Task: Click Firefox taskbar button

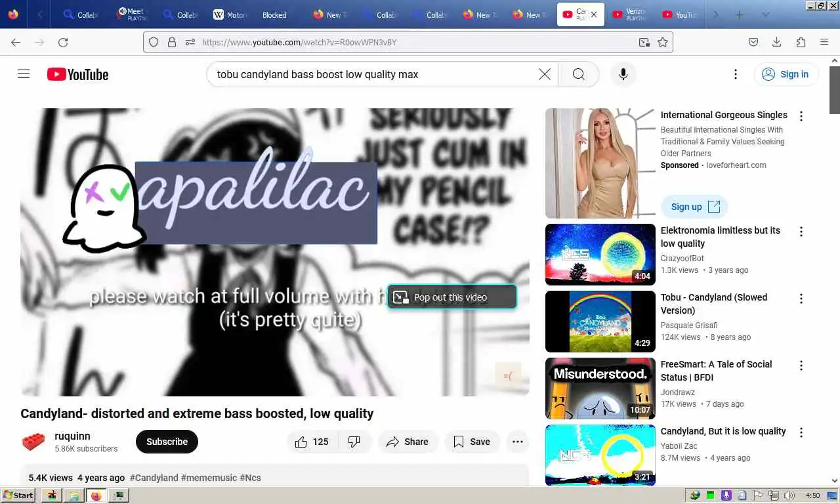Action: [96, 495]
